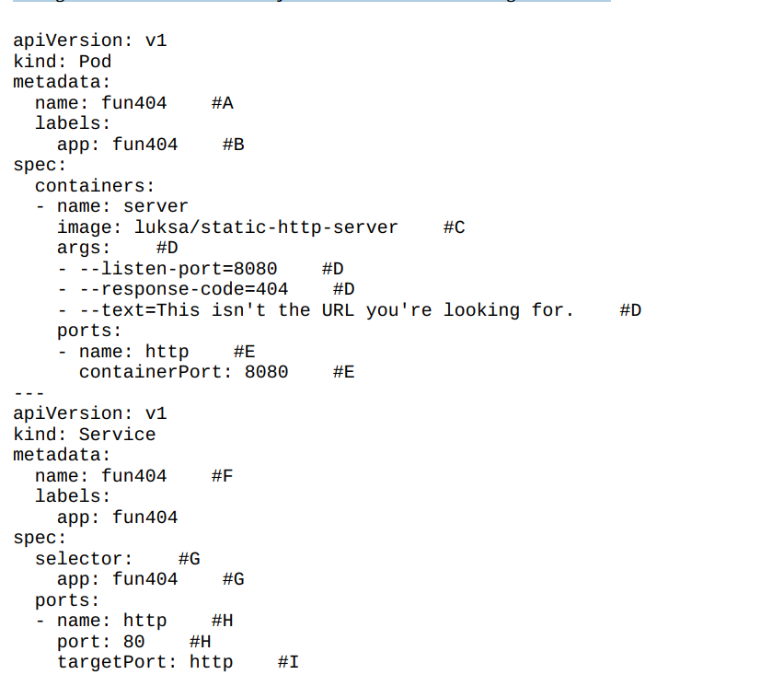Click the '- name: server' container entry
784x686 pixels.
(111, 206)
